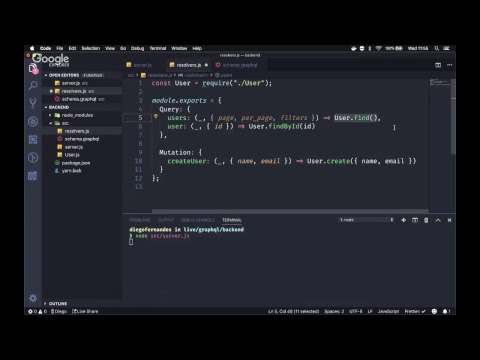Switch to the PROBLEMS panel tab
Image resolution: width=480 pixels, height=360 pixels.
pyautogui.click(x=140, y=220)
